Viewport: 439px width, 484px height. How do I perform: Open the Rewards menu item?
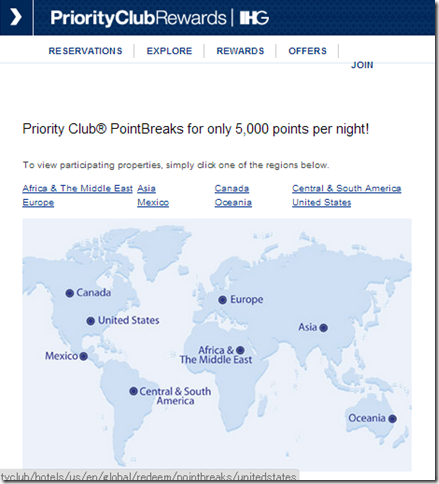240,51
